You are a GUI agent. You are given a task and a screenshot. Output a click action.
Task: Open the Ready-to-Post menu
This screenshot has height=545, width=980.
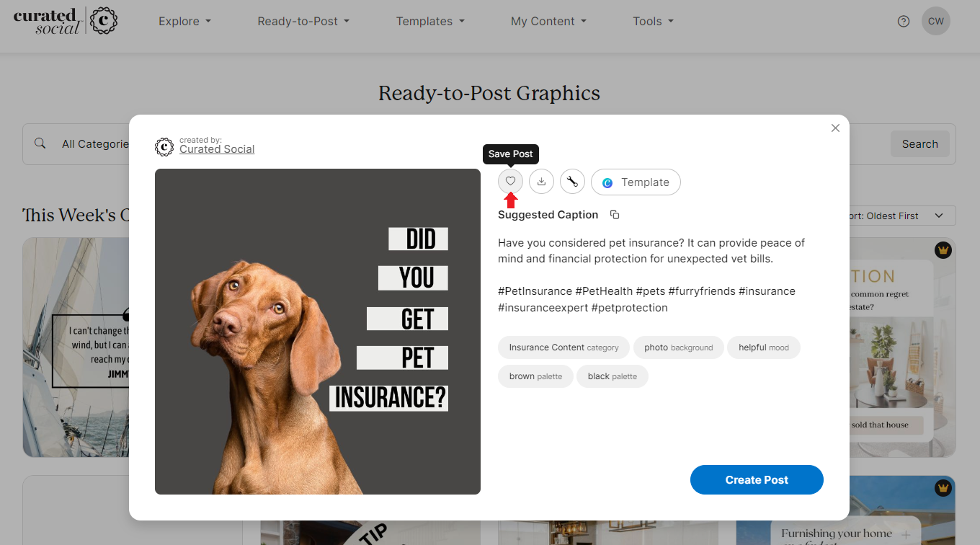coord(303,22)
